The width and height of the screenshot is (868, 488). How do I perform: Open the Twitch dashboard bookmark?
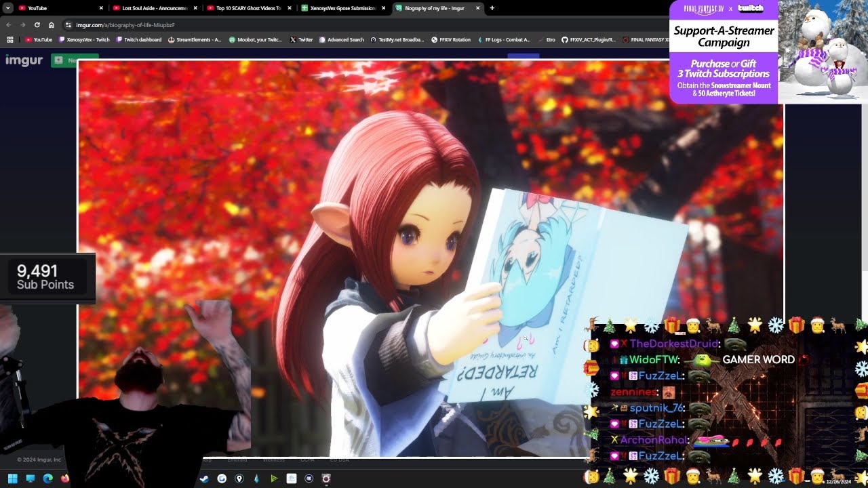(139, 40)
